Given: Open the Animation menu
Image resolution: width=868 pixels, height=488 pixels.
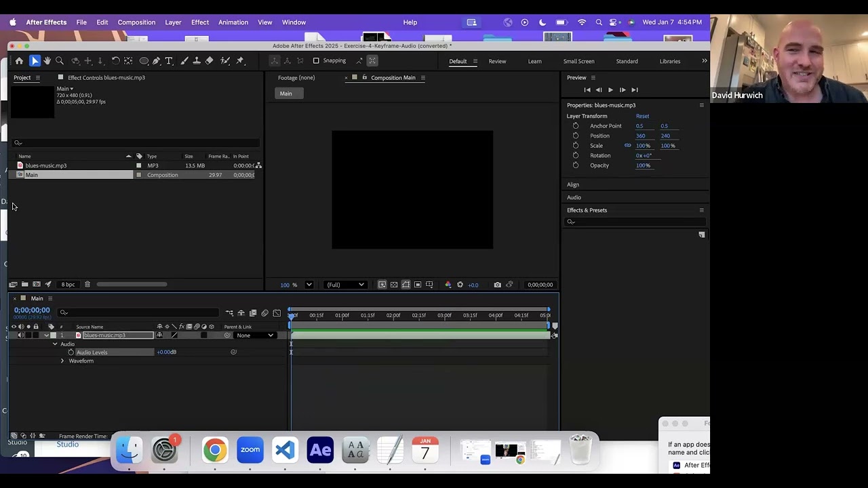Looking at the screenshot, I should (233, 22).
